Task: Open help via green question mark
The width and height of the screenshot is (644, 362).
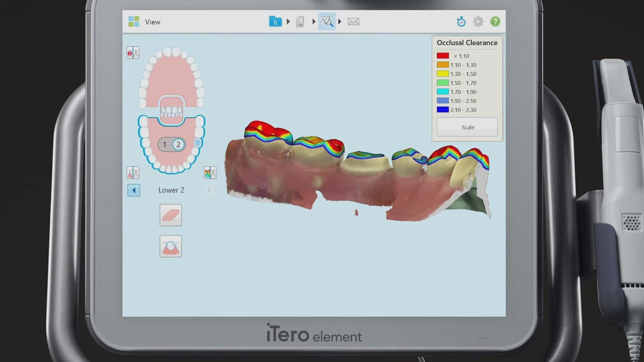Action: tap(495, 22)
